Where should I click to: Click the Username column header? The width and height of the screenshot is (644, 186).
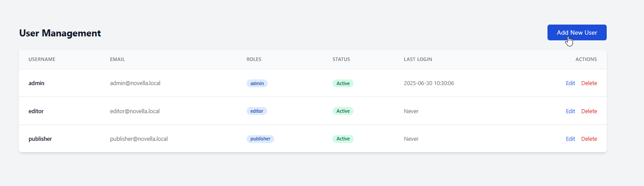pos(42,60)
